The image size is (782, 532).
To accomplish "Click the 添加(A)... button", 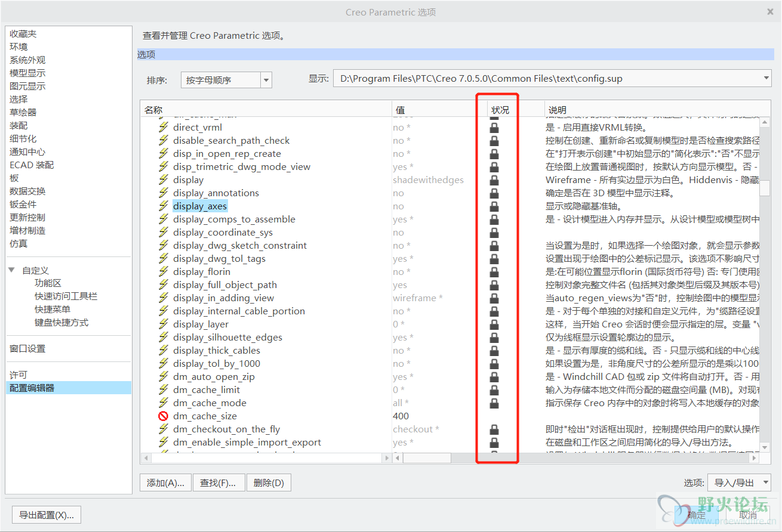I will 166,482.
